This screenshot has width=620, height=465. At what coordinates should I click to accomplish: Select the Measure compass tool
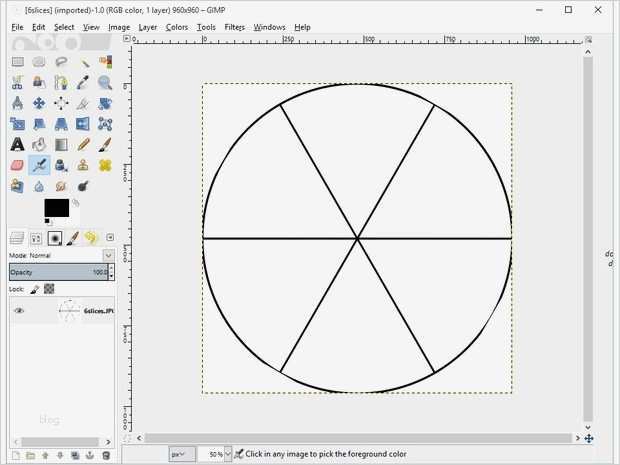(17, 104)
